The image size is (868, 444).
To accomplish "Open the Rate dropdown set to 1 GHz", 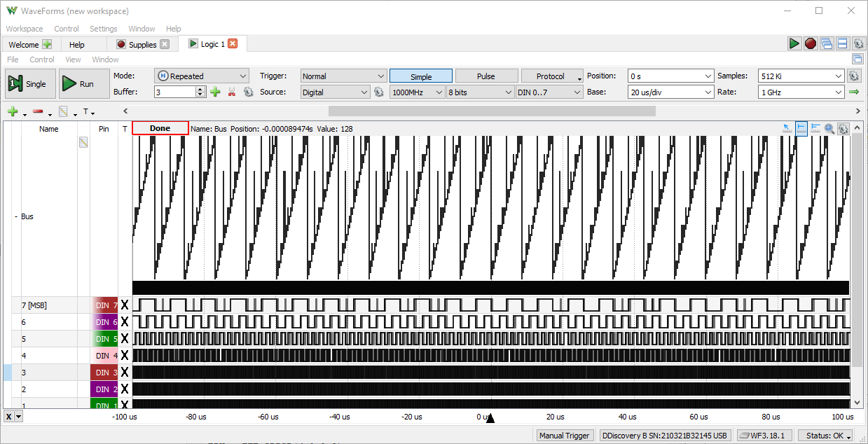I will 801,92.
